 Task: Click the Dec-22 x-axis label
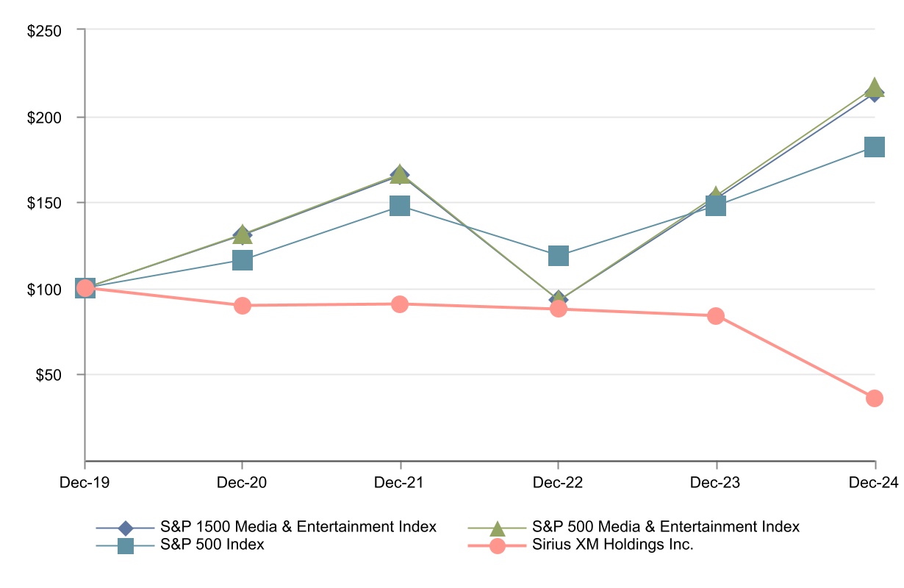coord(559,482)
